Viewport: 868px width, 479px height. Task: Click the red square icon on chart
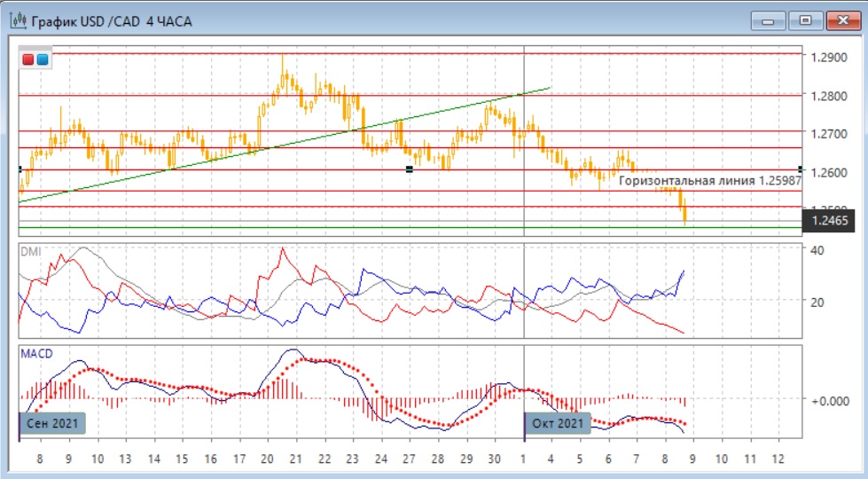coord(28,59)
